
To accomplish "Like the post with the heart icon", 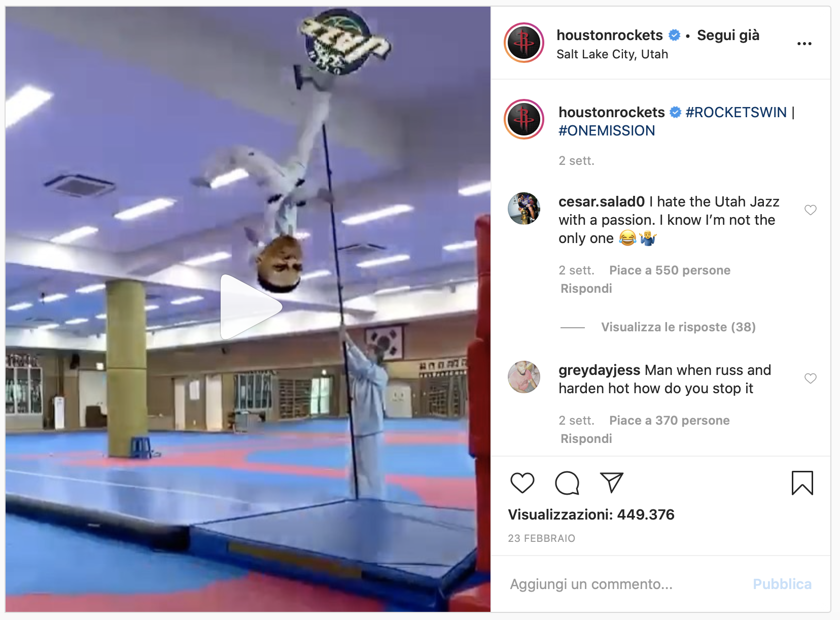I will [x=522, y=483].
